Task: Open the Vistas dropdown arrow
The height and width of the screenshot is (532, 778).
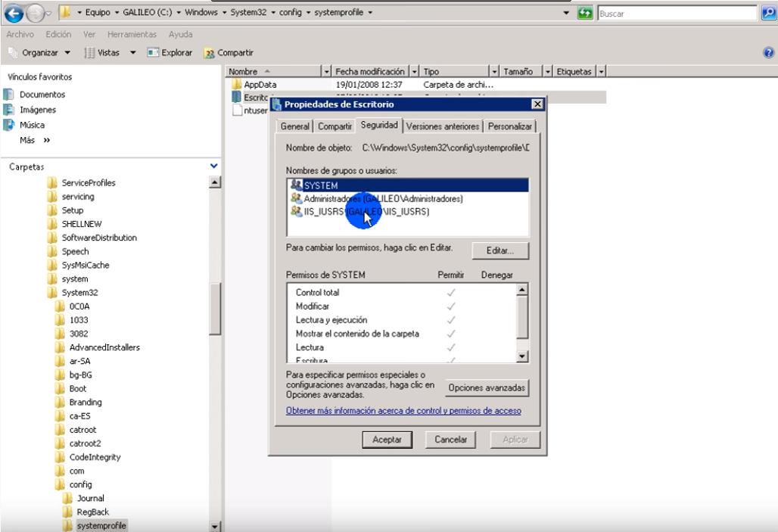Action: (x=132, y=53)
